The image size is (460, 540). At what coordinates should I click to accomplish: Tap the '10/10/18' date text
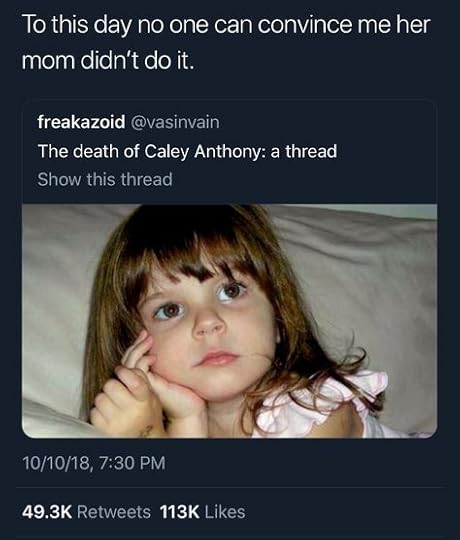[57, 463]
